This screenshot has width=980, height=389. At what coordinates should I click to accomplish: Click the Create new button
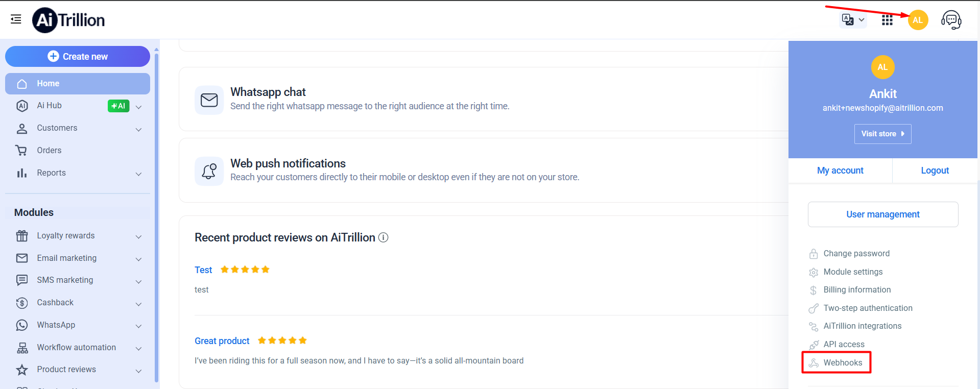[78, 57]
